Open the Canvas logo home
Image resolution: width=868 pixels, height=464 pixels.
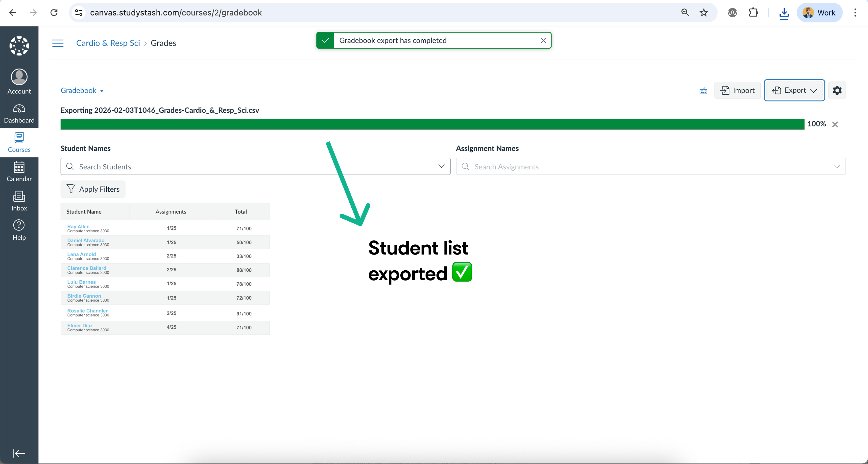pos(19,46)
